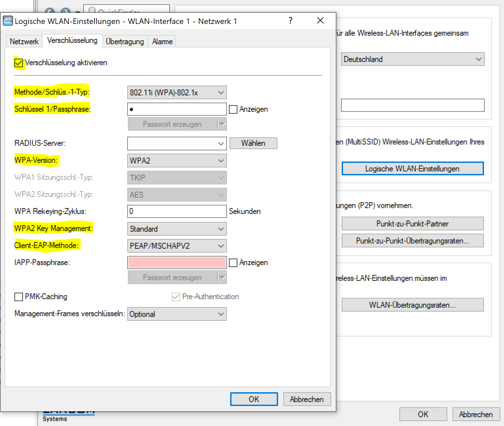Image resolution: width=504 pixels, height=426 pixels.
Task: Open the Client-EAP-Methode dropdown
Action: pos(177,246)
